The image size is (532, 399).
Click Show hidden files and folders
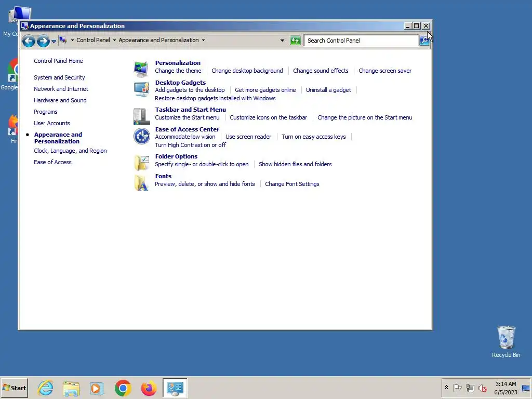pos(295,164)
